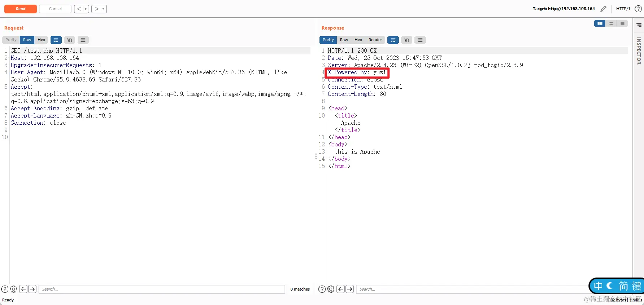Toggle Request word wrap icon
644x305 pixels.
pos(56,40)
